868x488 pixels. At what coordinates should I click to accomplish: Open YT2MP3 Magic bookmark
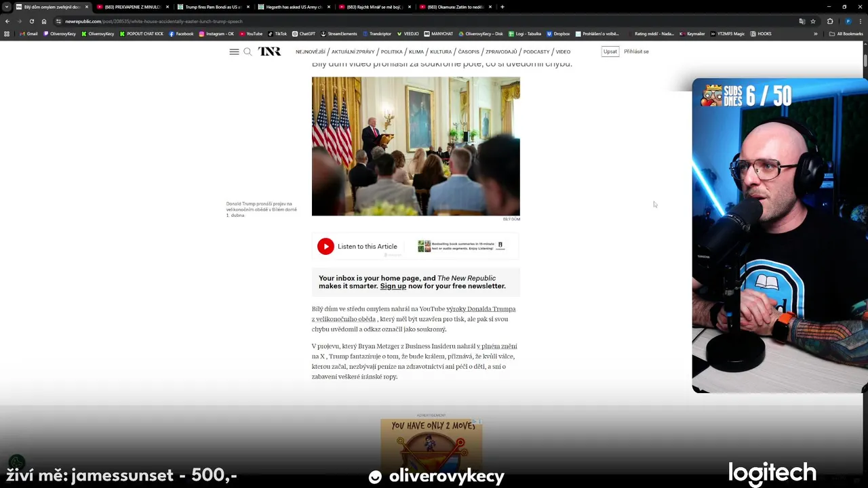tap(729, 33)
